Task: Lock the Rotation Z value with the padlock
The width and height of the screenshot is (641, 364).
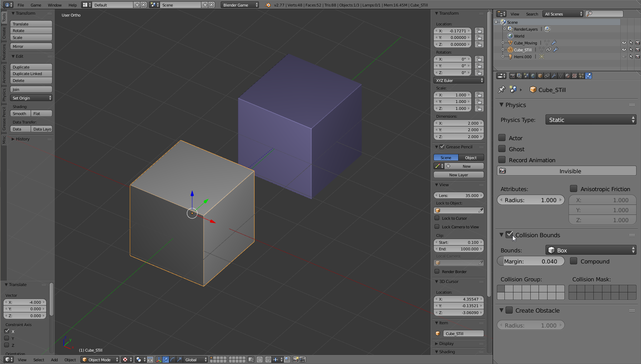Action: pos(479,73)
